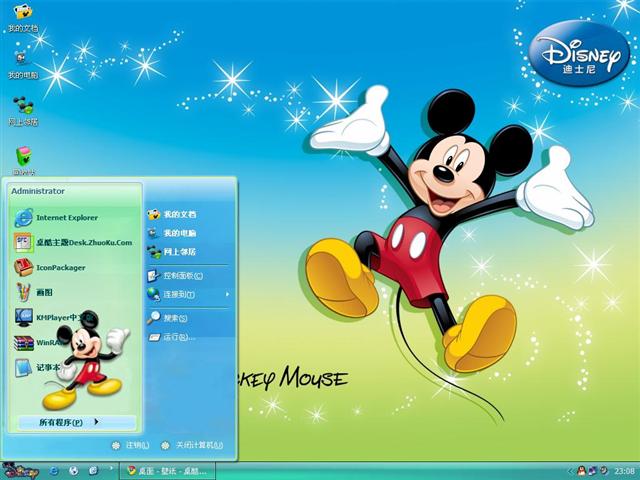Screen dimensions: 640x480
Task: Open 记事本 (Notepad) from the Start menu
Action: pyautogui.click(x=48, y=367)
